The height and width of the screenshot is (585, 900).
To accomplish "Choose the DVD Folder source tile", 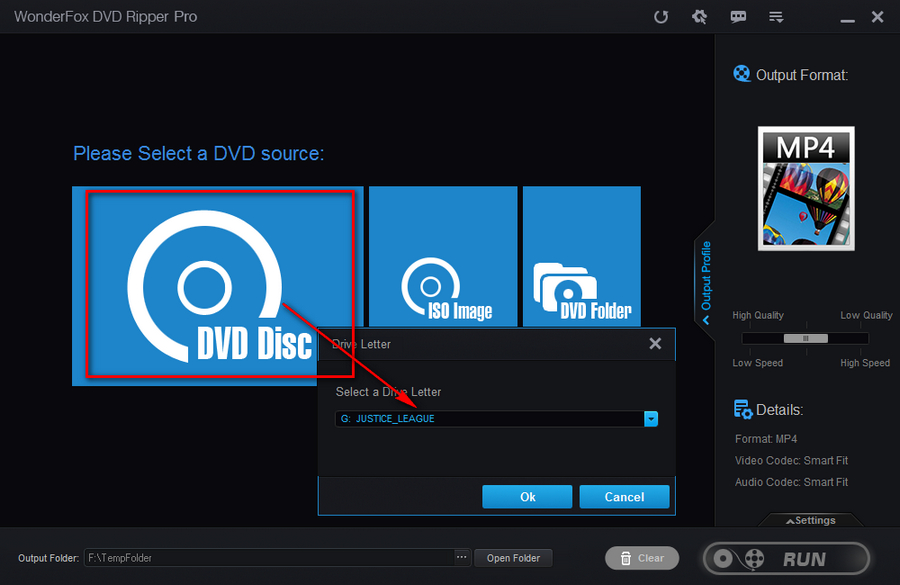I will 581,257.
